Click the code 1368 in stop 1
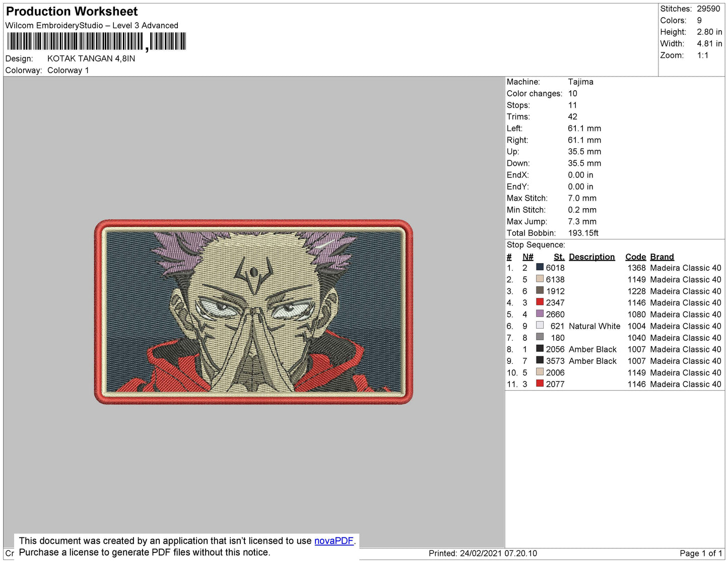The image size is (728, 563). (x=636, y=268)
